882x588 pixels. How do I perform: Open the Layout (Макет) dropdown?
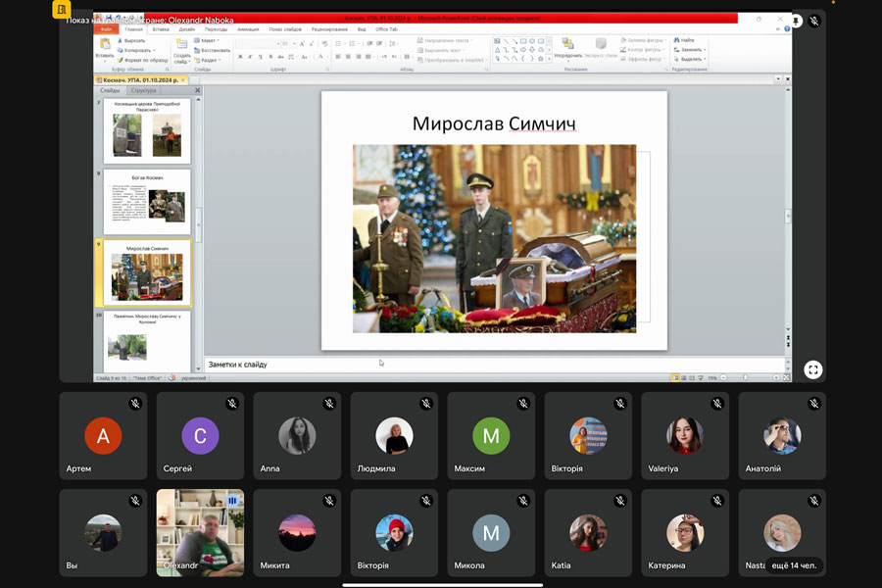(209, 40)
